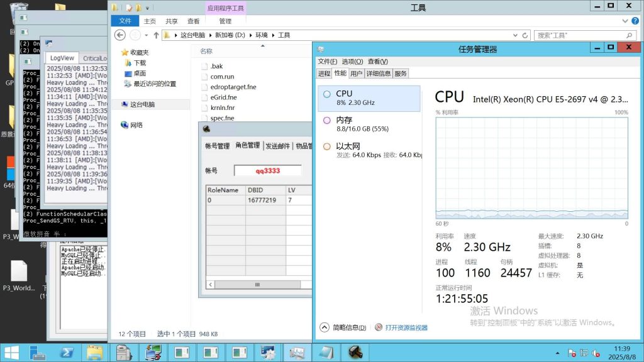Click the up-one-level arrow in Explorer
The width and height of the screenshot is (644, 362).
point(156,35)
